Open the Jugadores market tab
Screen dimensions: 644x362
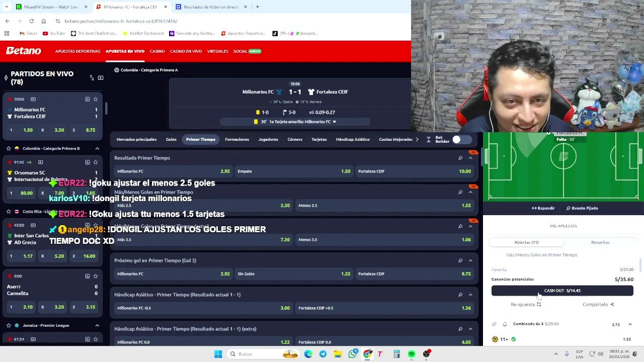click(268, 139)
